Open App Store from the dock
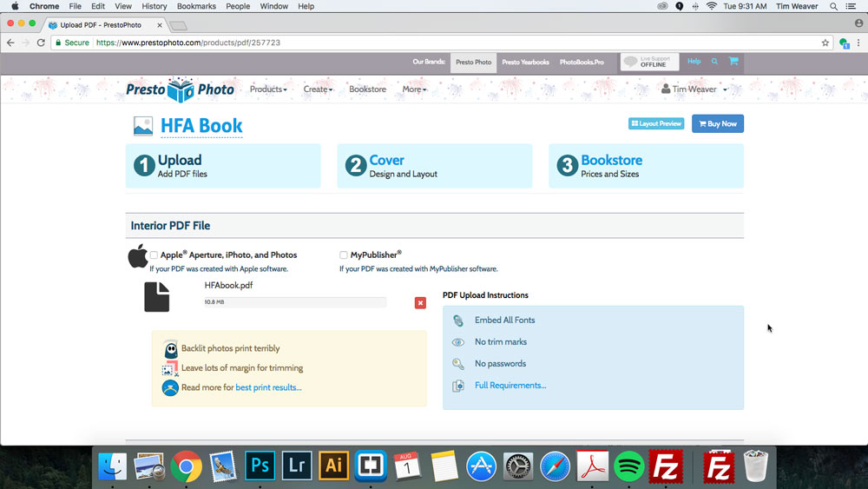868x489 pixels. pyautogui.click(x=481, y=466)
